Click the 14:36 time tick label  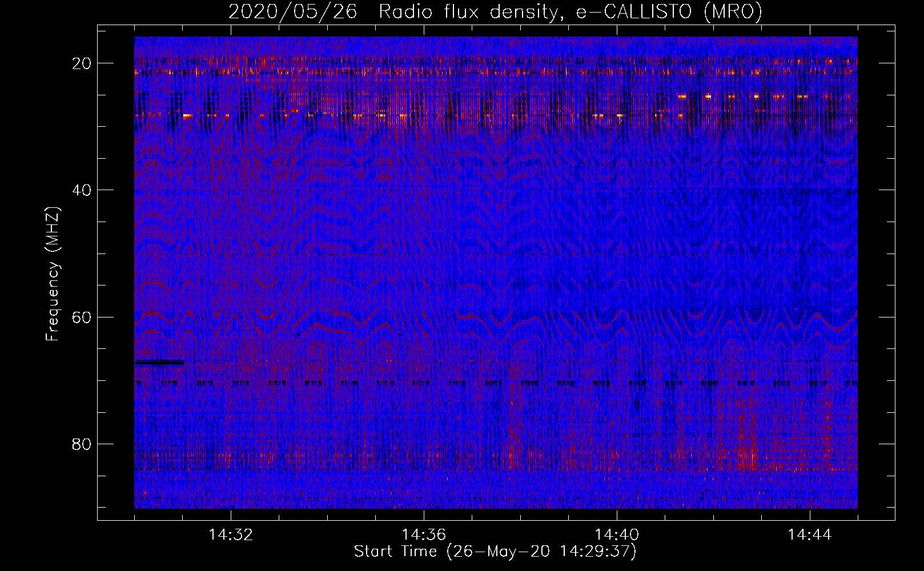pos(424,535)
